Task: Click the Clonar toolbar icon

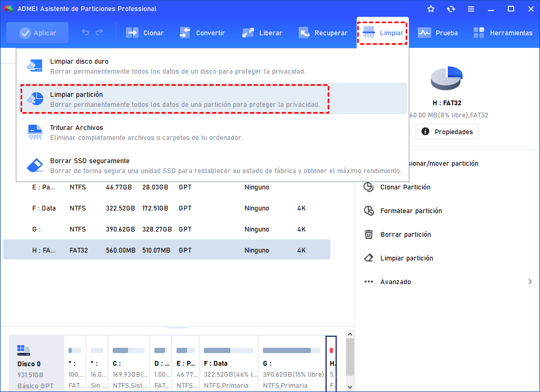Action: click(x=132, y=33)
